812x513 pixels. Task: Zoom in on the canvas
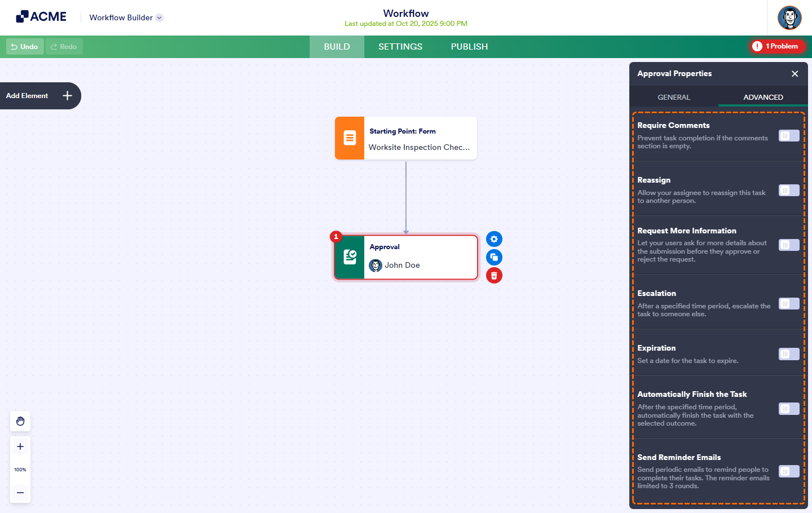tap(20, 446)
